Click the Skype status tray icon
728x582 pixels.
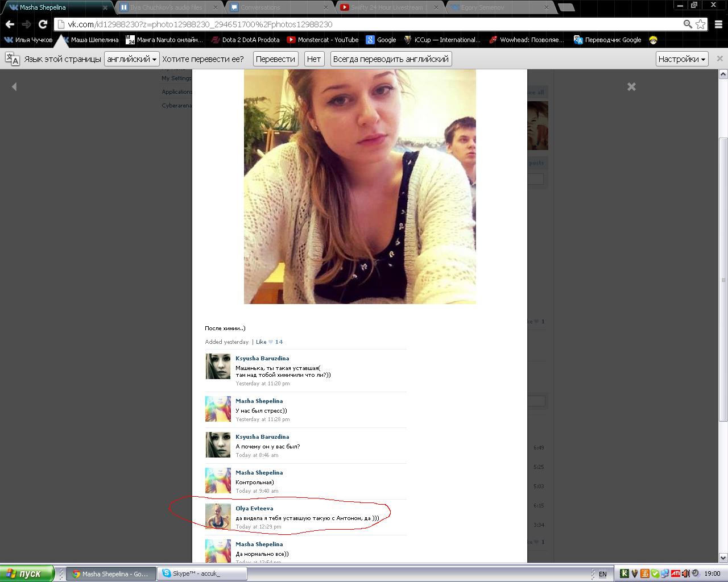tap(655, 573)
